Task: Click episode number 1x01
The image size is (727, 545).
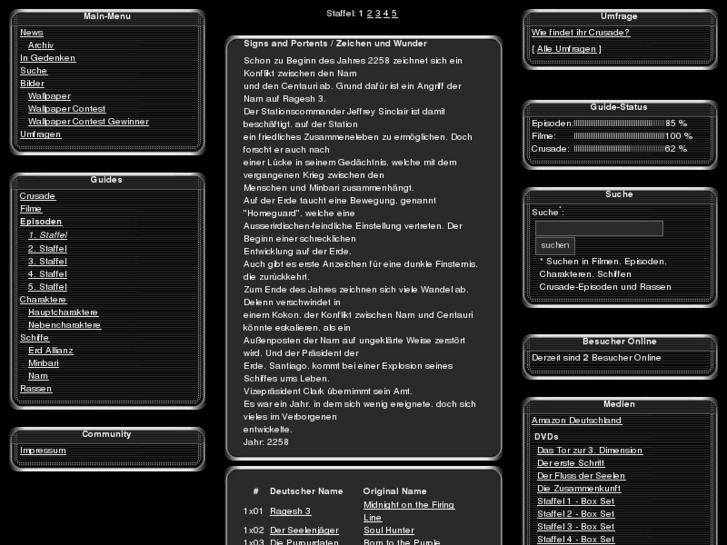Action: (253, 511)
